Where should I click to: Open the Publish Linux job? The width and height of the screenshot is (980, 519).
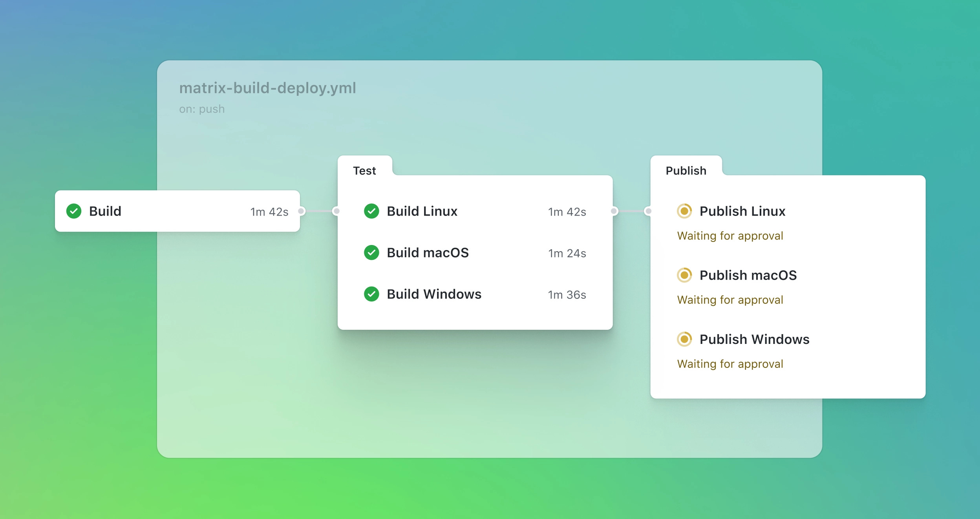click(x=742, y=211)
